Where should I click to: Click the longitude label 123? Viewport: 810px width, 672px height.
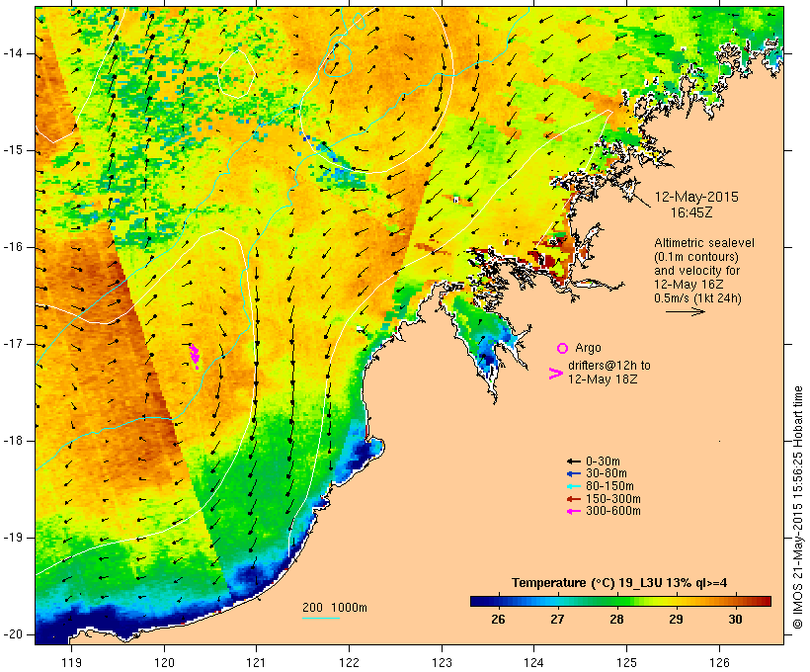pyautogui.click(x=442, y=662)
